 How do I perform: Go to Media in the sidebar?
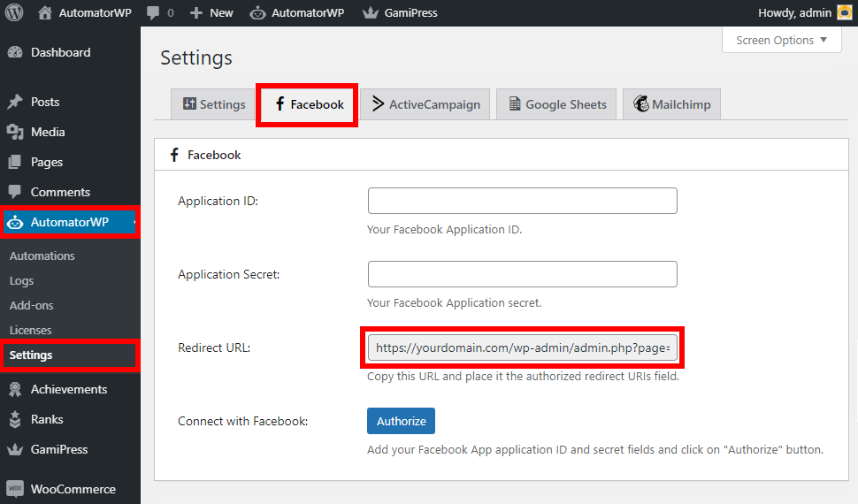48,132
